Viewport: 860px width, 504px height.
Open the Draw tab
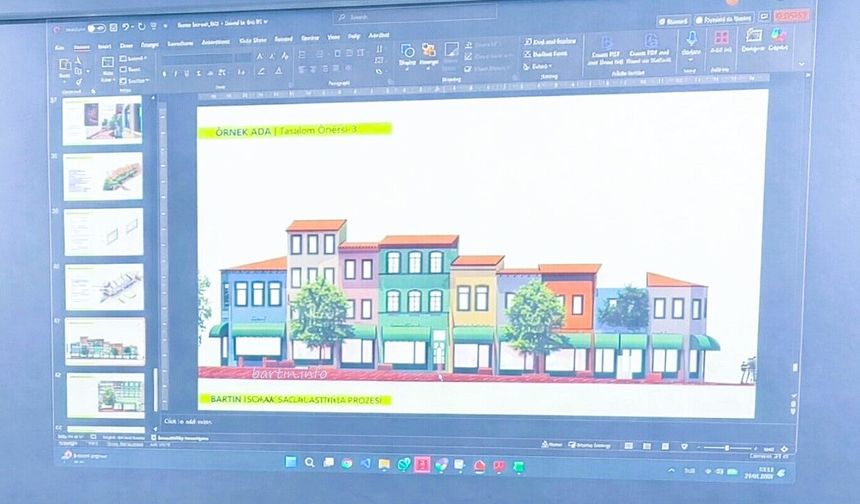[x=126, y=46]
